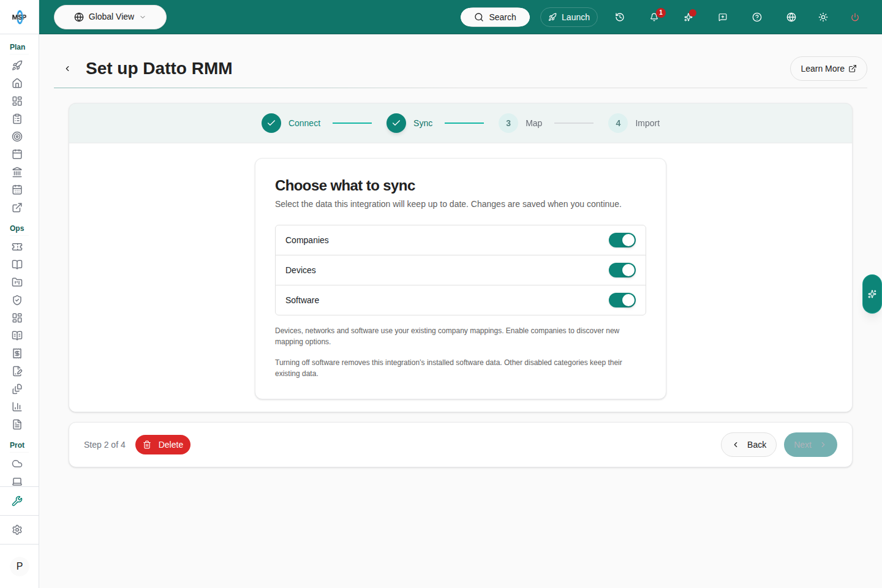Open the ticket icon under Ops
Viewport: 882px width, 588px height.
point(17,247)
